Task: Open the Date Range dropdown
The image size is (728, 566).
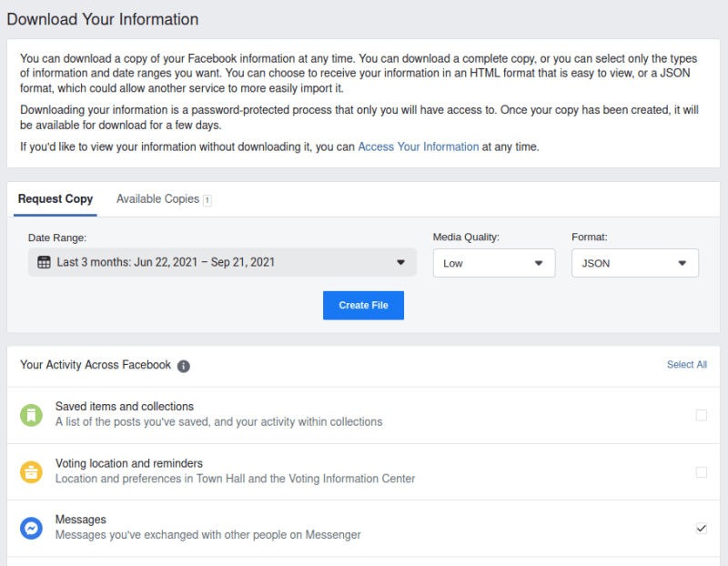Action: (222, 262)
